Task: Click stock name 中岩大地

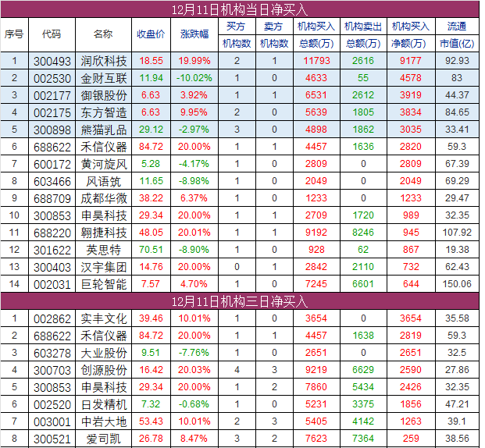Action: (104, 421)
